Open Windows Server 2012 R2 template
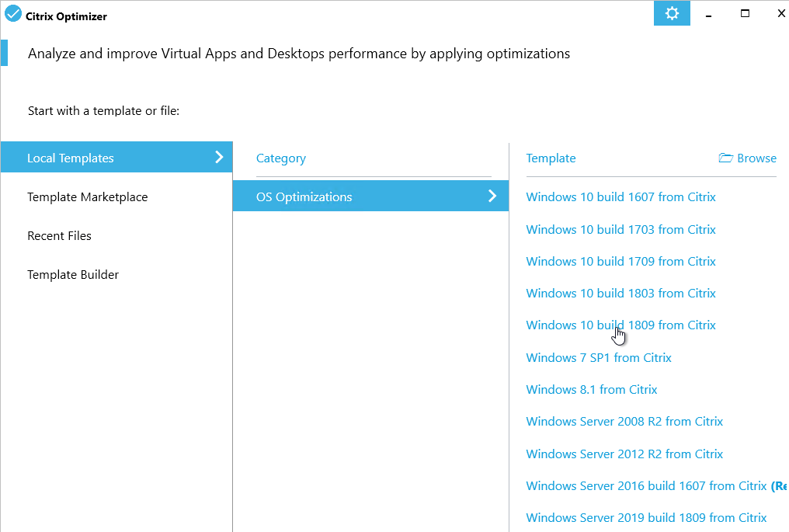 [624, 454]
